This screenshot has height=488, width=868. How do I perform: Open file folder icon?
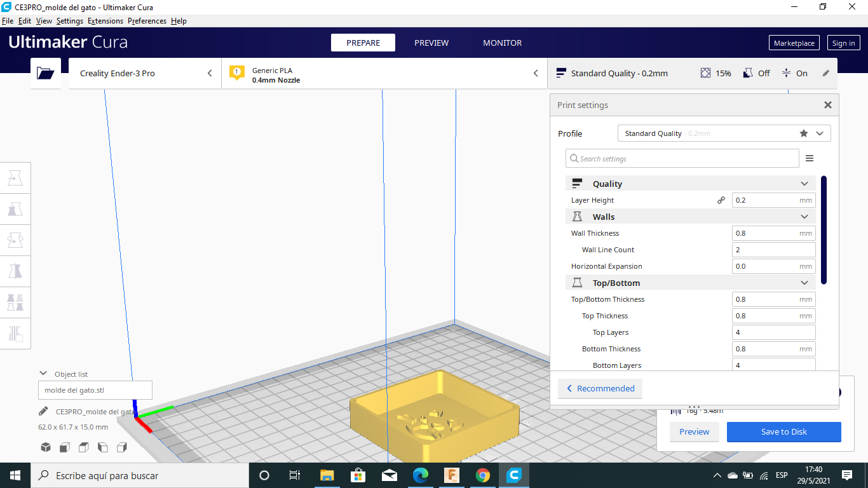(x=46, y=73)
